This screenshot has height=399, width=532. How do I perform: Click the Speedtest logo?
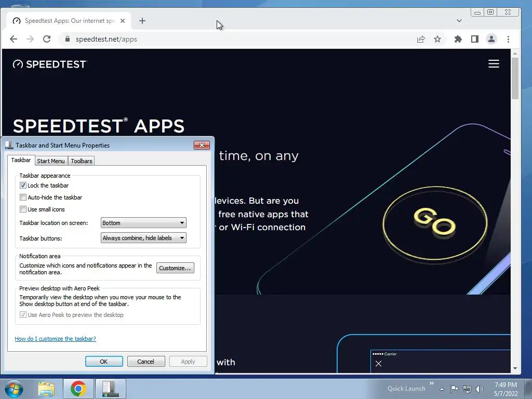click(50, 64)
